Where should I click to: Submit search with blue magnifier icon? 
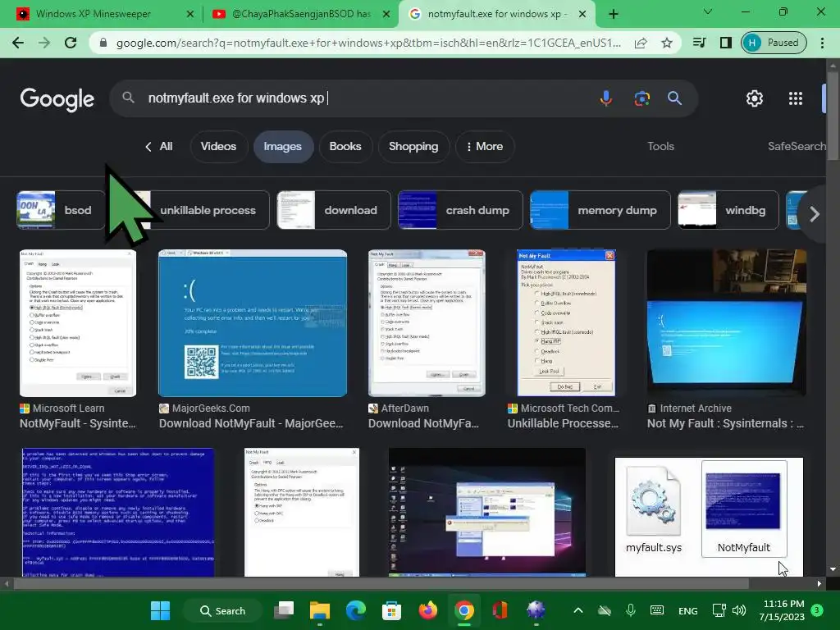tap(674, 98)
